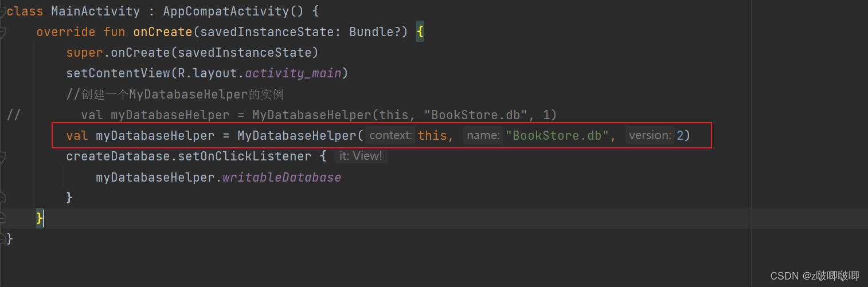
Task: Click the version number 2 in the highlighted line
Action: [x=680, y=136]
